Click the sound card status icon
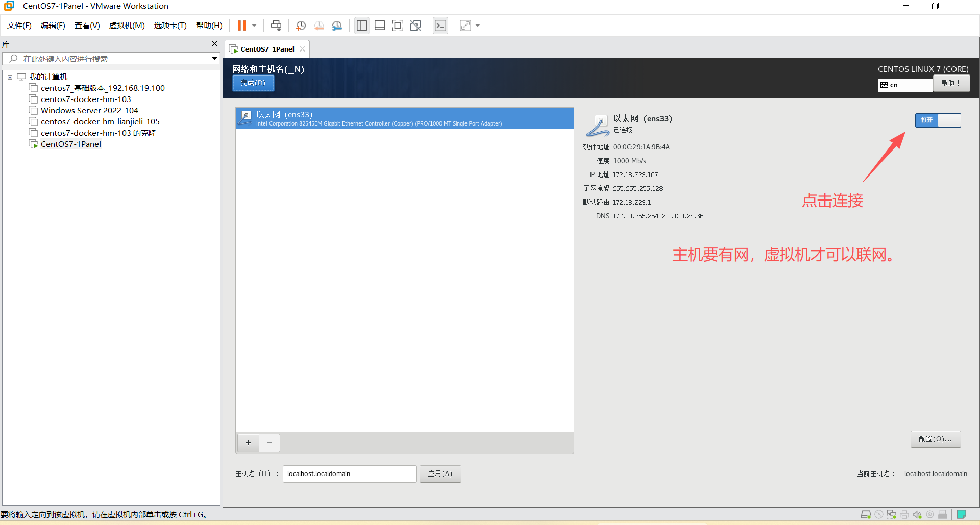980x525 pixels. 917,514
